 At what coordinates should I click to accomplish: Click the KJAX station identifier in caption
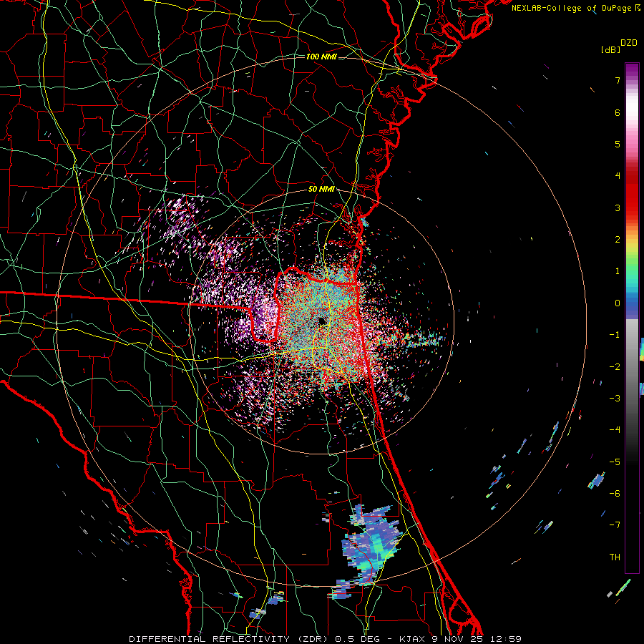pos(411,639)
